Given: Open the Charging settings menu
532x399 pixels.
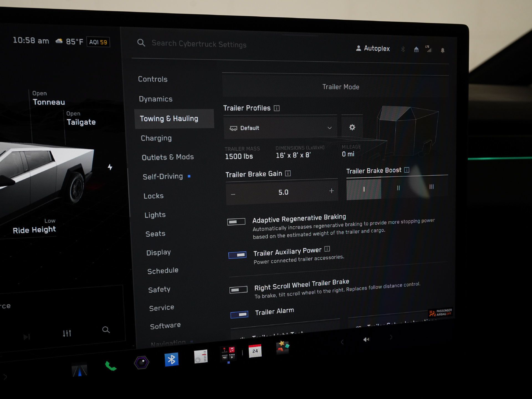Looking at the screenshot, I should point(156,138).
